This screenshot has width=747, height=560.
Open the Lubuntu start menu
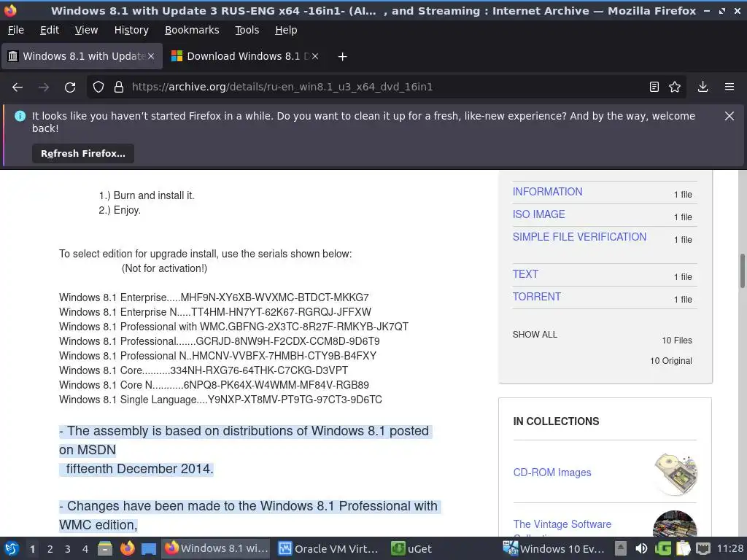12,548
